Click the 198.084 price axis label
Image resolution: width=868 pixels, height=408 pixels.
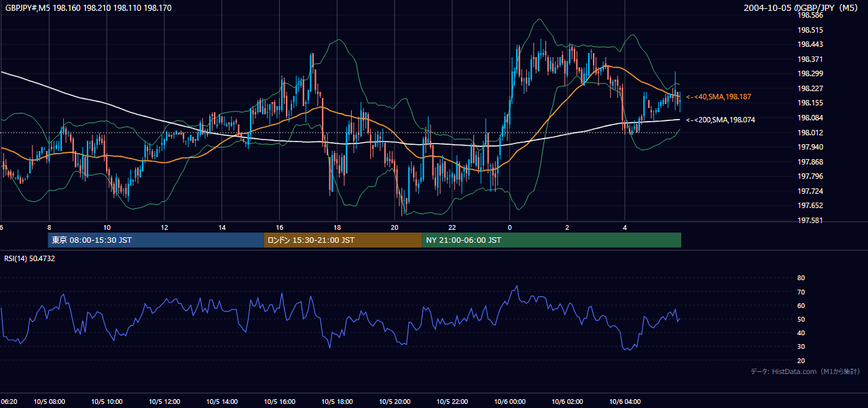[x=811, y=118]
